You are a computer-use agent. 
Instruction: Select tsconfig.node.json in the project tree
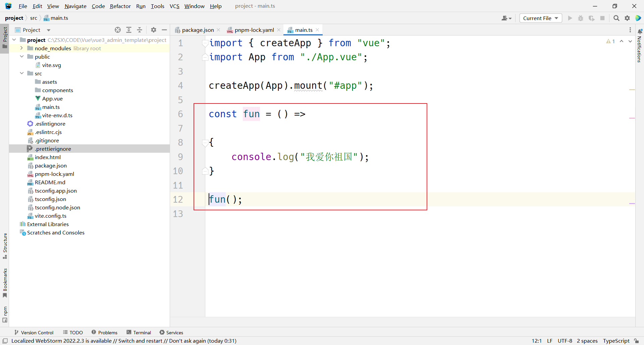click(57, 207)
